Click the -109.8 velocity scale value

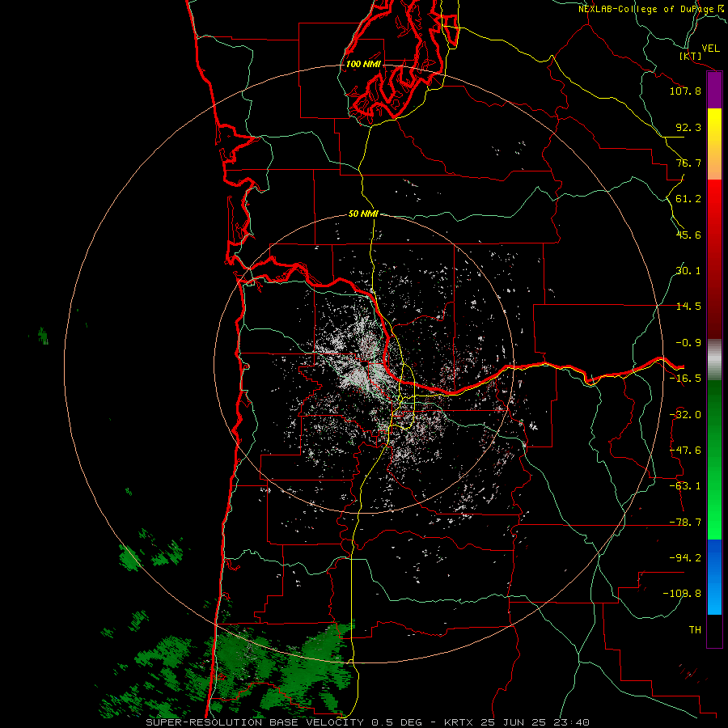682,594
